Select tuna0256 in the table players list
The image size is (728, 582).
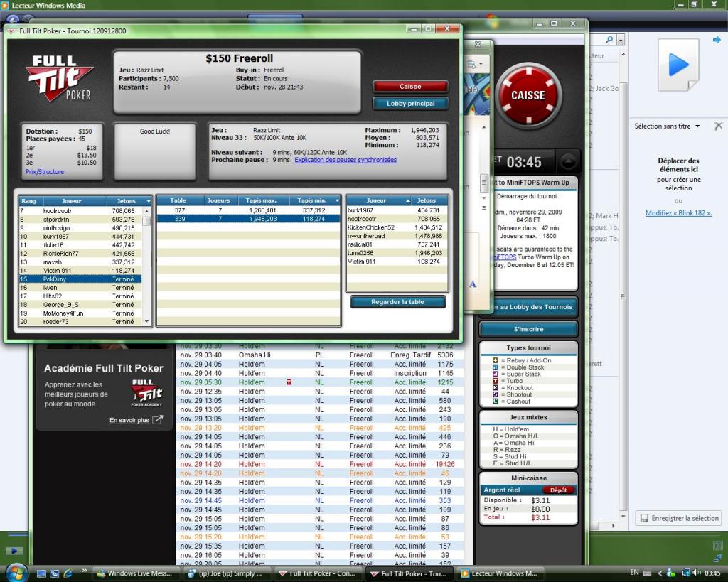coord(397,254)
